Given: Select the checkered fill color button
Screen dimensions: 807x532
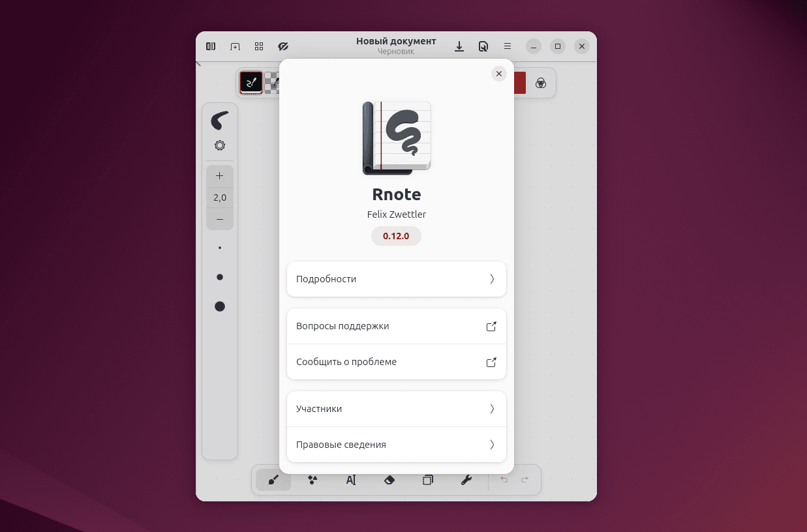Looking at the screenshot, I should [x=271, y=82].
